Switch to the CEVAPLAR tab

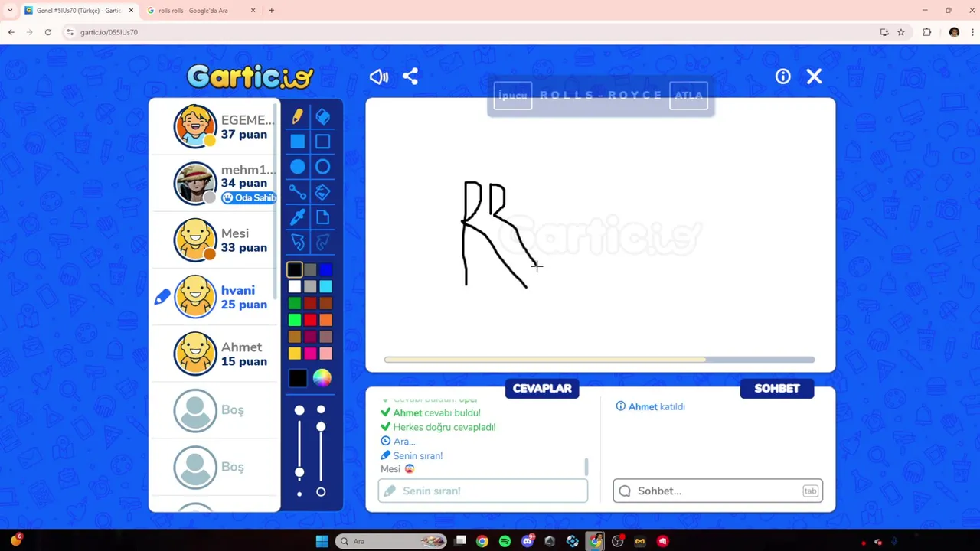(x=542, y=388)
